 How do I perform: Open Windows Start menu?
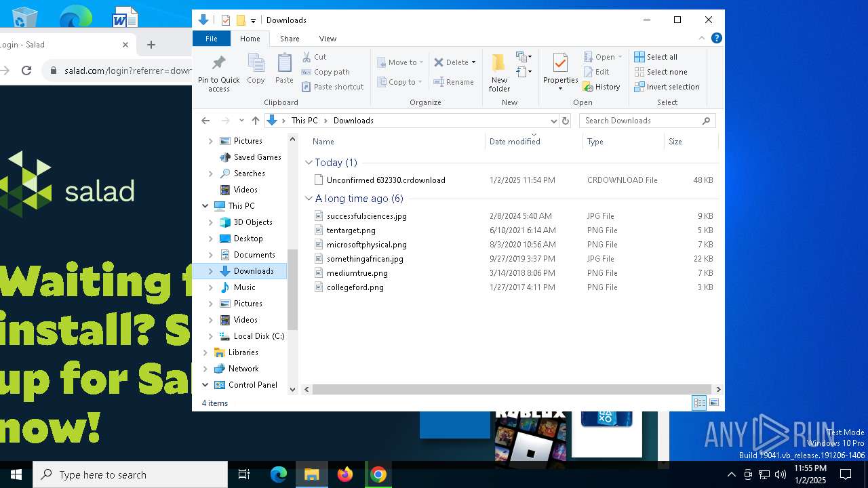tap(16, 474)
